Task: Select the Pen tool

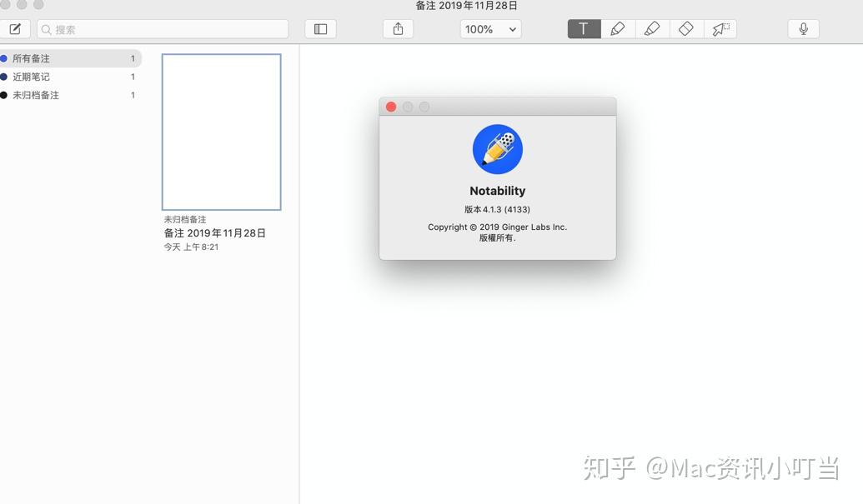Action: (617, 28)
